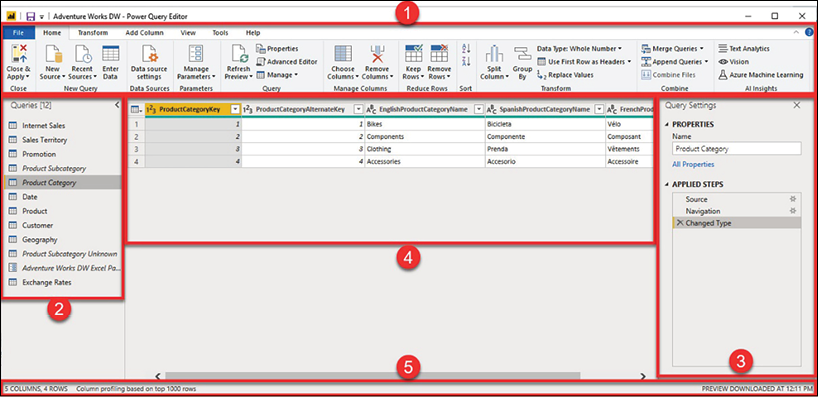
Task: Collapse the Queries pane with the chevron
Action: coord(117,105)
